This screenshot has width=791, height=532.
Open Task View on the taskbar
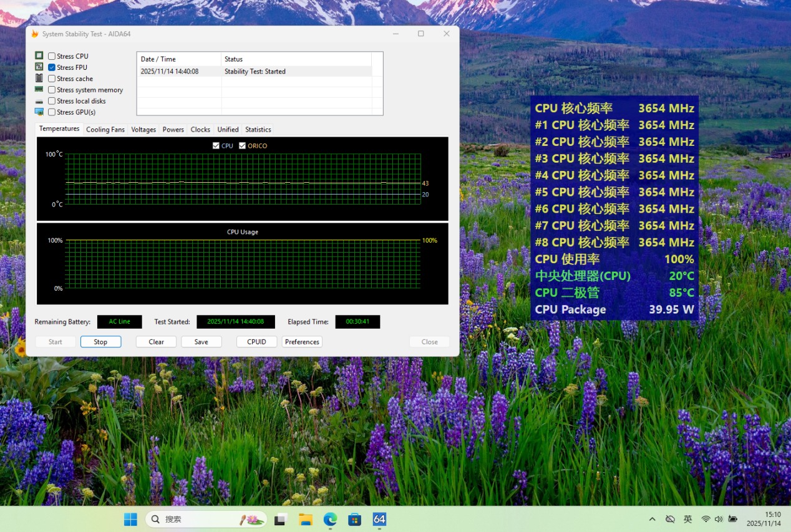pos(281,519)
